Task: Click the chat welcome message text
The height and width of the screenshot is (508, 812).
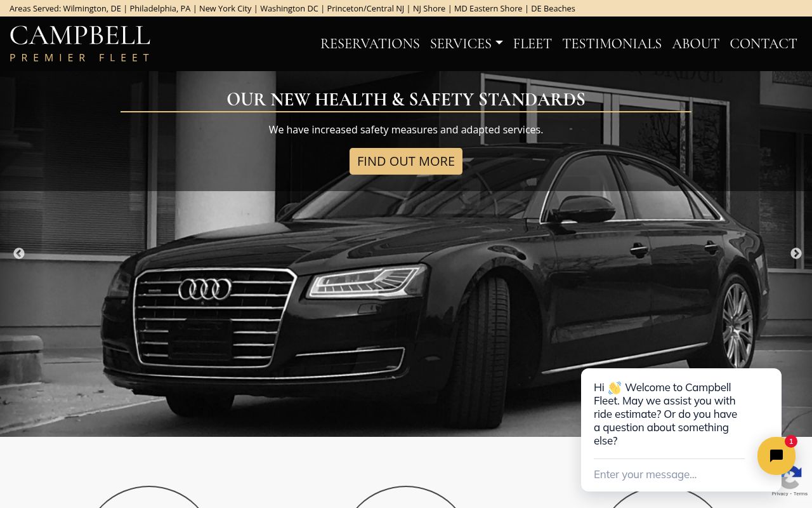Action: coord(665,414)
